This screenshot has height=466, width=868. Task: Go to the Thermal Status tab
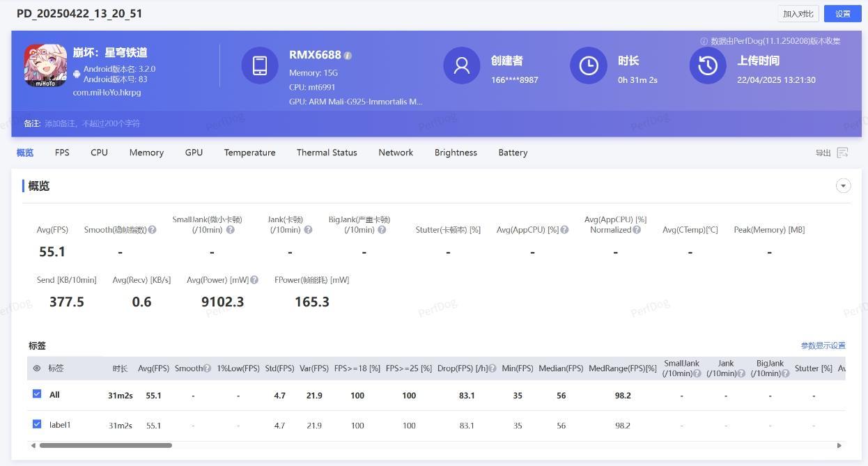click(327, 153)
